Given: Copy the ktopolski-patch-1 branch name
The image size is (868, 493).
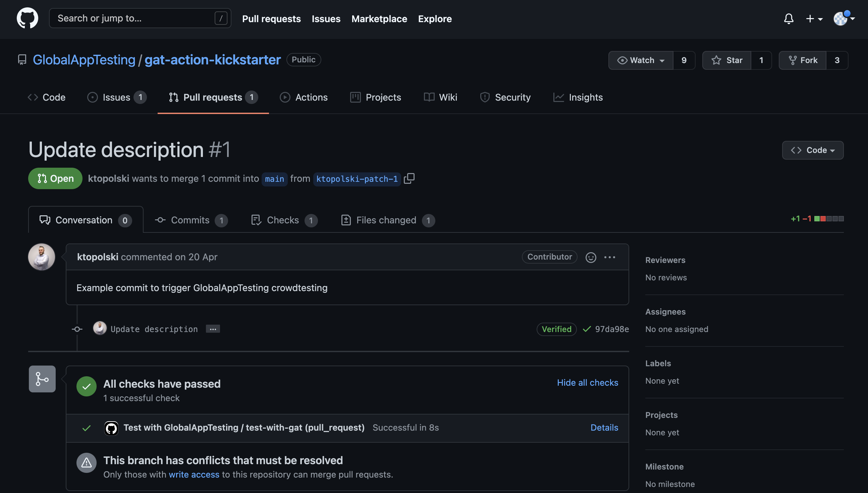Looking at the screenshot, I should click(409, 178).
